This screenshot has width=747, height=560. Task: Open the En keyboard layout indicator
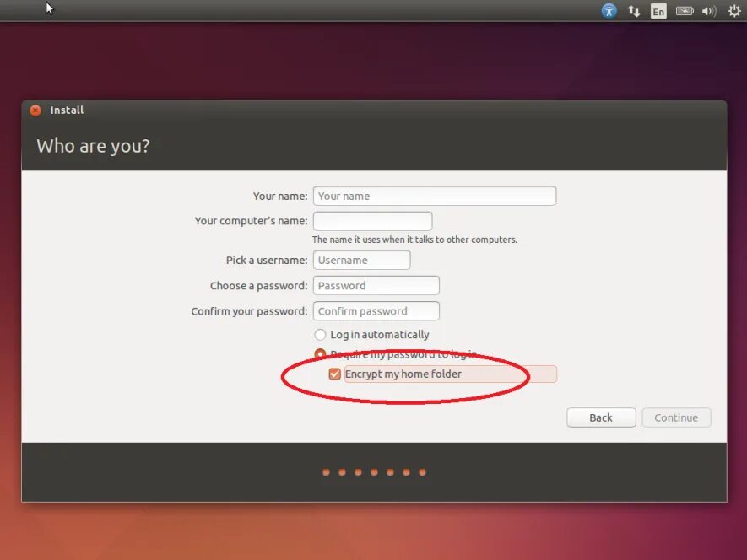tap(658, 11)
